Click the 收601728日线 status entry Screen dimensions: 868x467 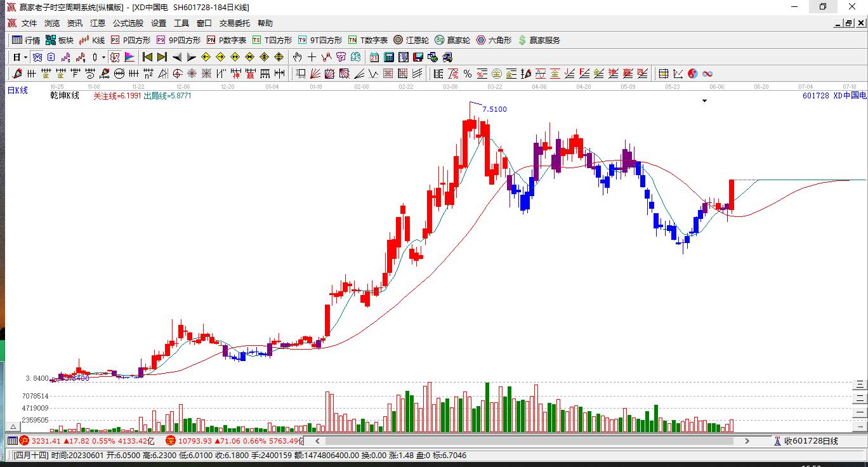coord(810,441)
